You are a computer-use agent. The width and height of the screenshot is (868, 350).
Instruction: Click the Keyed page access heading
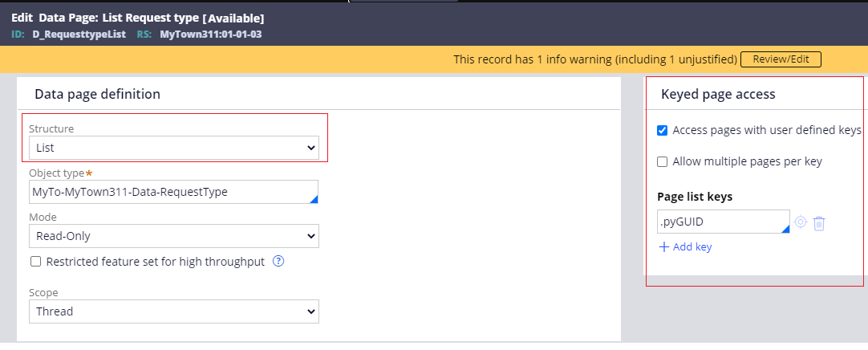718,94
